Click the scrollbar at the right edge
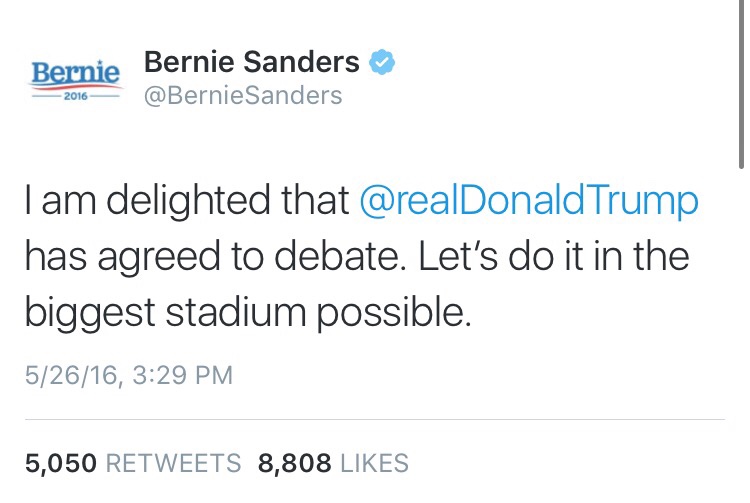This screenshot has width=750, height=503. pyautogui.click(x=741, y=80)
